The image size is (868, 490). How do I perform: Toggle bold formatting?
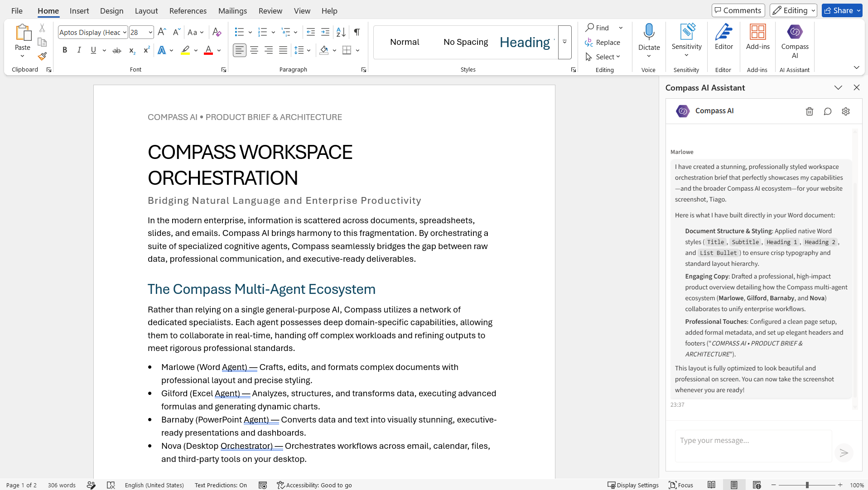click(x=65, y=50)
